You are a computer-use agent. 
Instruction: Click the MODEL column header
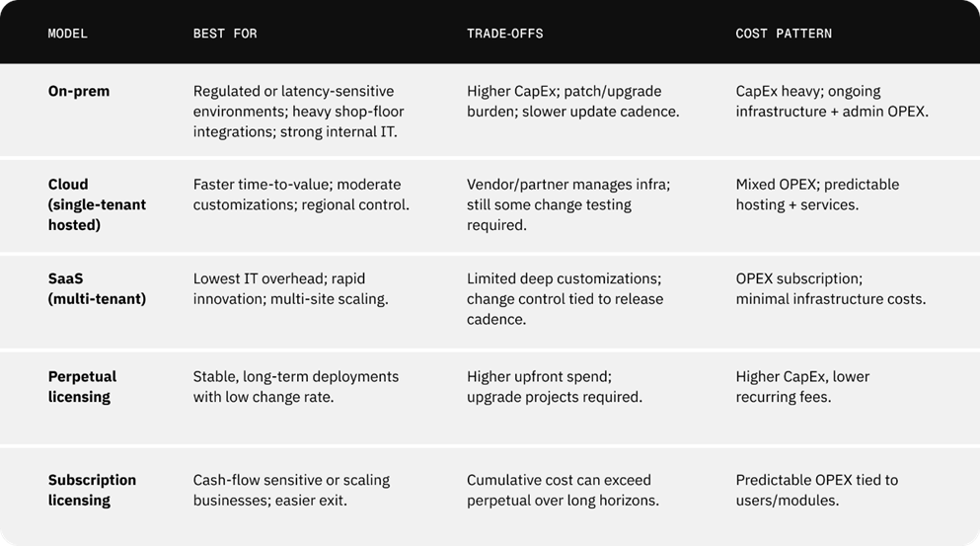[x=68, y=34]
